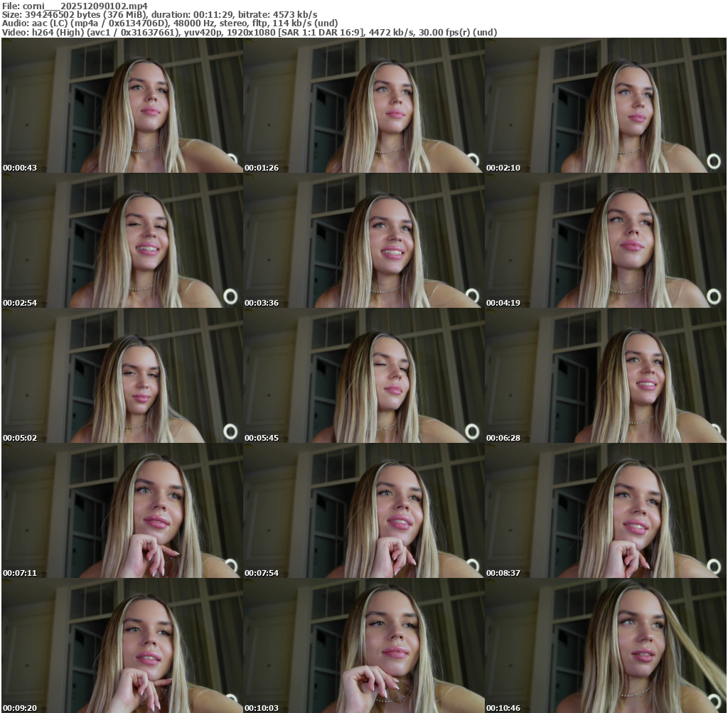
Task: Select the Size and duration info line
Action: pos(160,14)
